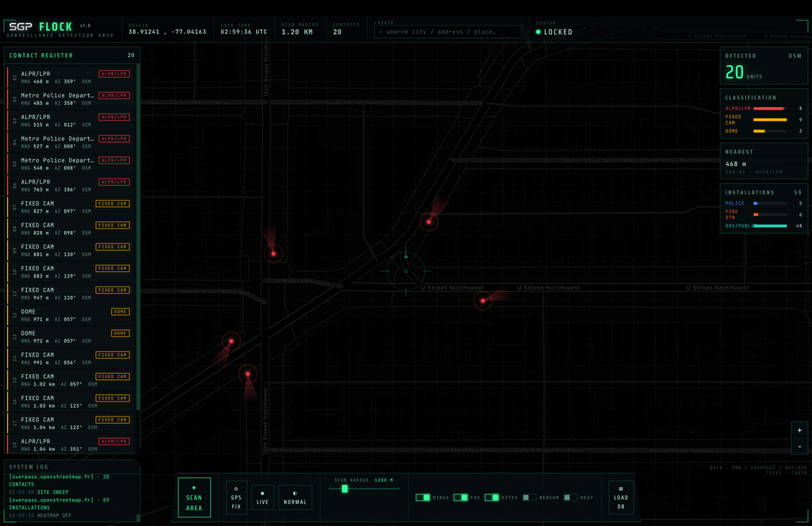The height and width of the screenshot is (526, 812).
Task: Disable the RINGS overlay toggle
Action: (x=423, y=497)
